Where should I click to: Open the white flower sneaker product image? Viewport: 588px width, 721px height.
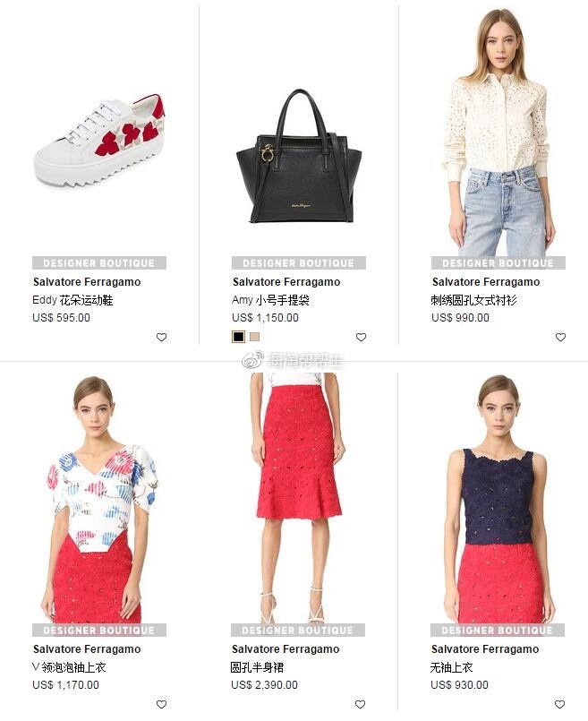tap(99, 142)
